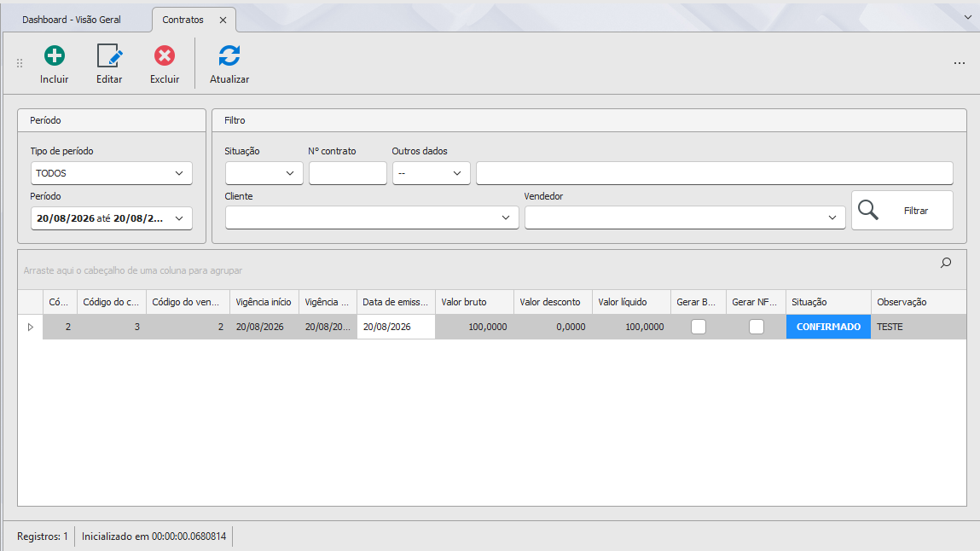
Task: Switch to Dashboard - Visão Geral tab
Action: click(x=72, y=20)
